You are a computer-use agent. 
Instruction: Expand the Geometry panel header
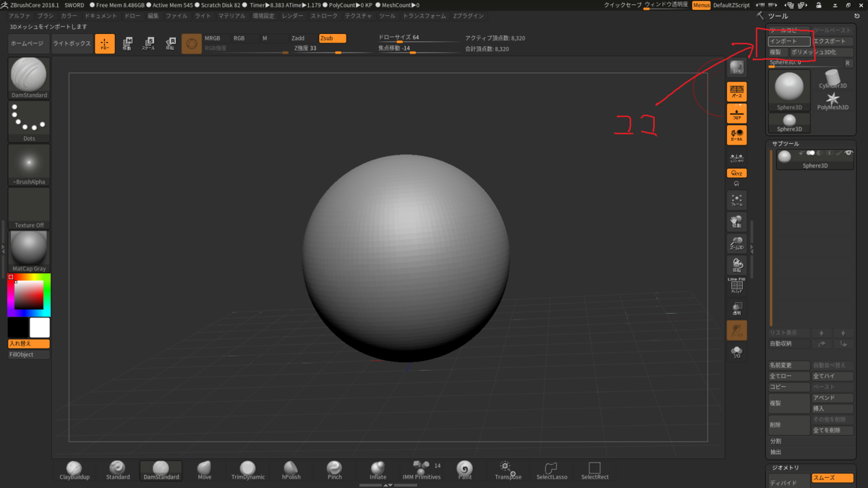[x=785, y=468]
